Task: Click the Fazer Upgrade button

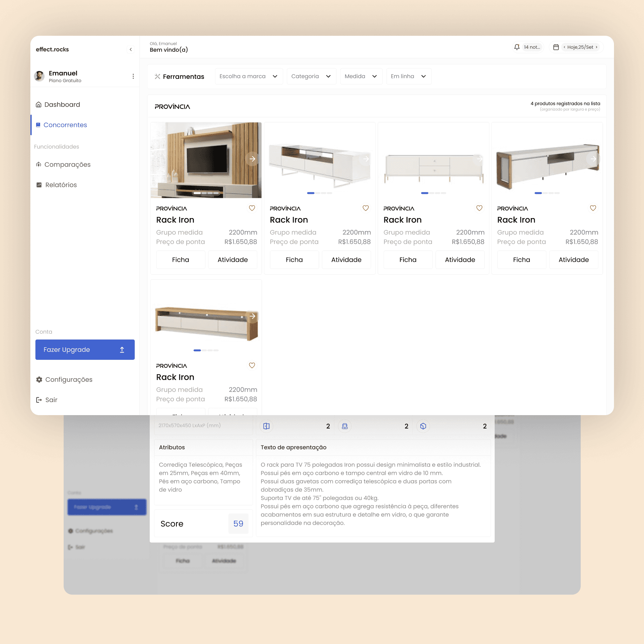Action: point(85,350)
